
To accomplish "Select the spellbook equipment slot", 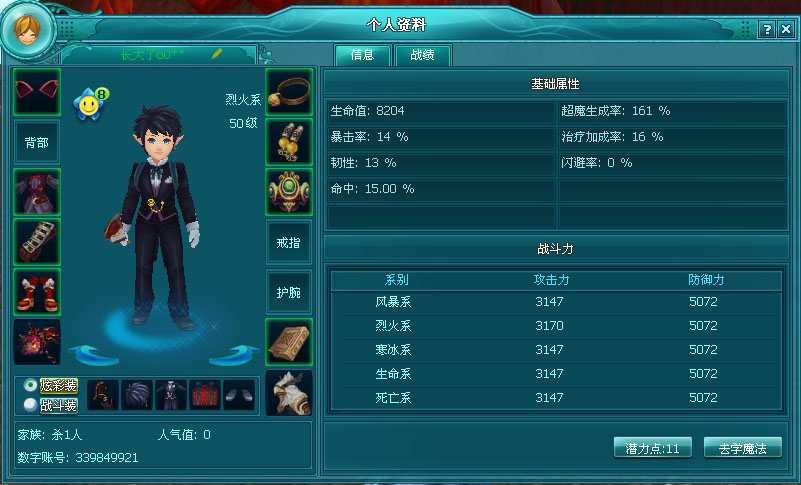I will coord(289,342).
